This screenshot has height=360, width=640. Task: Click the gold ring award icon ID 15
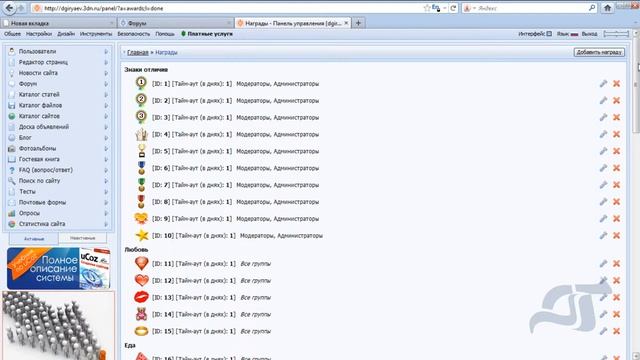coord(141,331)
